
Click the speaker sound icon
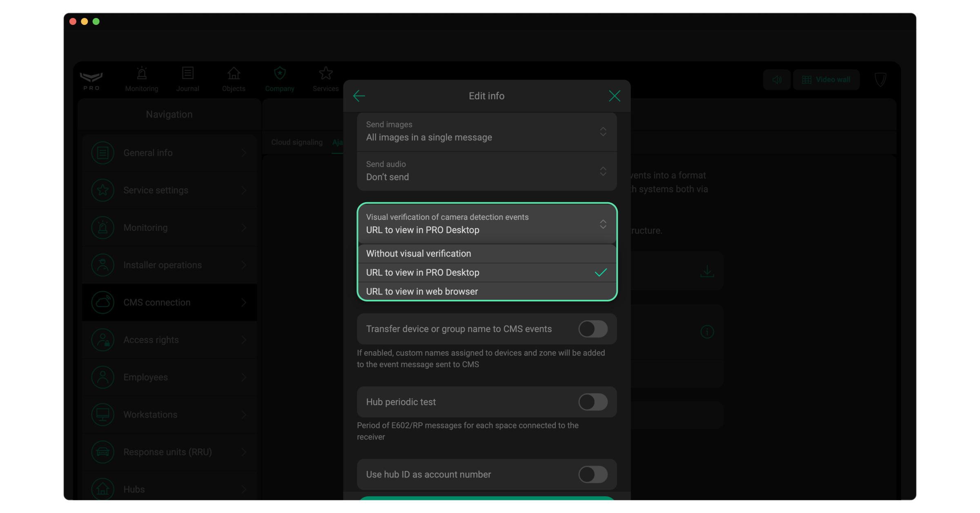[x=777, y=80]
